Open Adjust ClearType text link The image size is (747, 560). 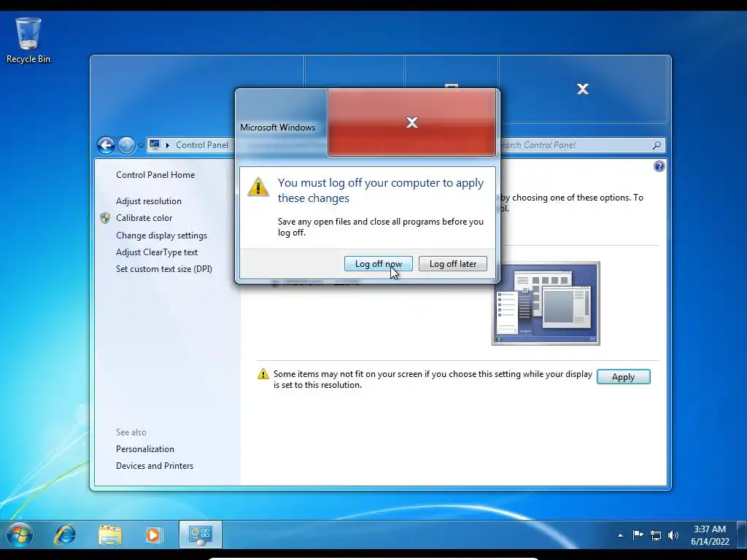157,252
